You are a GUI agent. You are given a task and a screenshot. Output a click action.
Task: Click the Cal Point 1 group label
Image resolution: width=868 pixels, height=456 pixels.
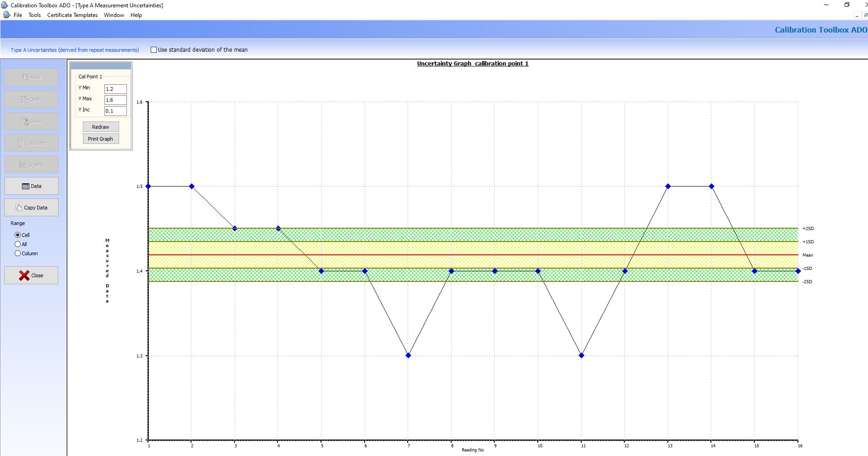[x=90, y=77]
